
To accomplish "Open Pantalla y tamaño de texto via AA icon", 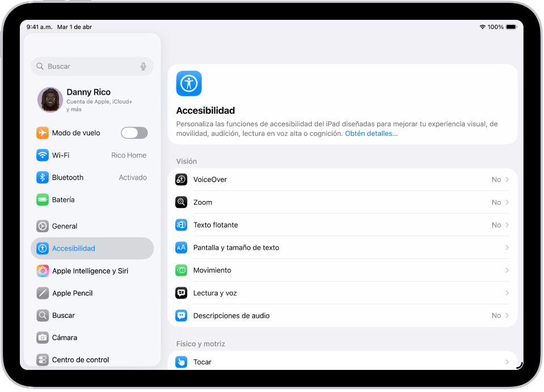I will [x=181, y=247].
